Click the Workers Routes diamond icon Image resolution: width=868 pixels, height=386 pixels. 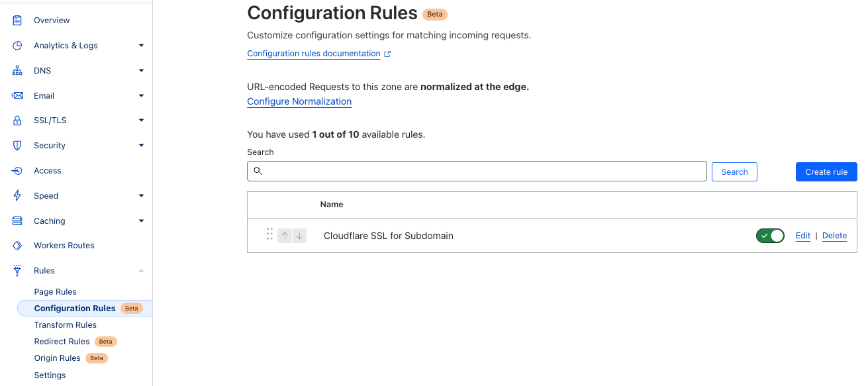pos(17,246)
